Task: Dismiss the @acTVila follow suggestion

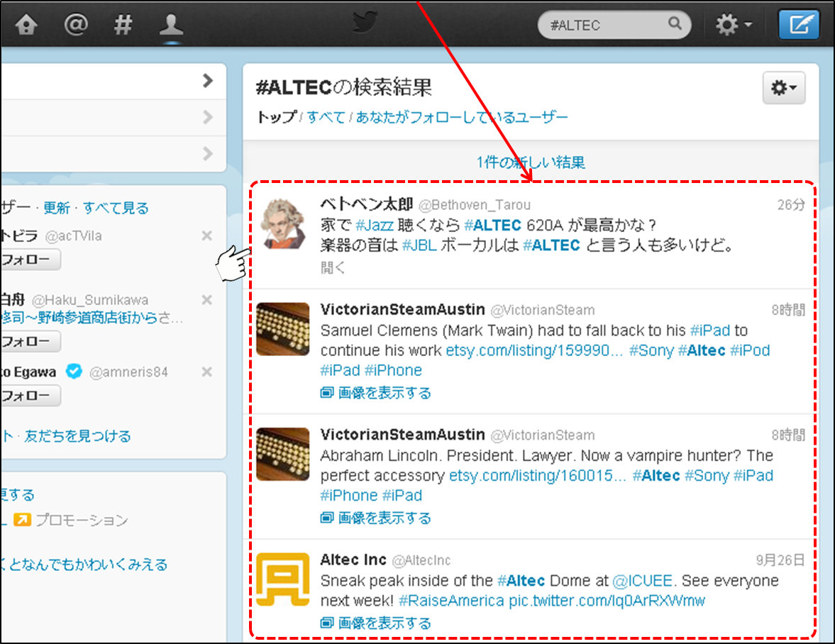Action: coord(206,235)
